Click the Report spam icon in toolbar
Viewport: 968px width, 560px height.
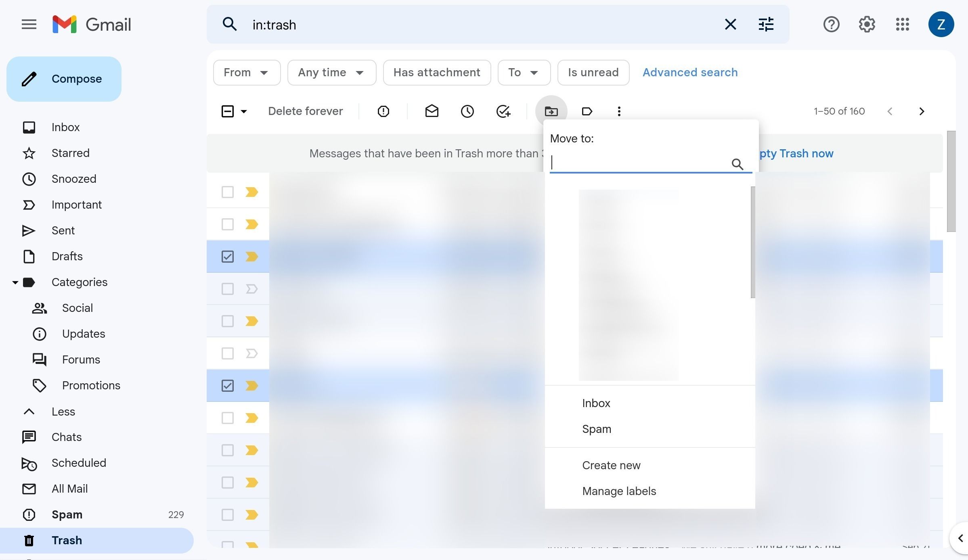coord(383,111)
